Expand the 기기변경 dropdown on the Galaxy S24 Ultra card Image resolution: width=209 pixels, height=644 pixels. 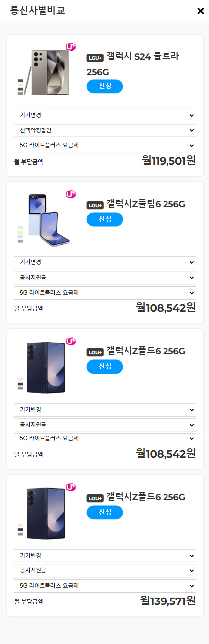pos(105,115)
